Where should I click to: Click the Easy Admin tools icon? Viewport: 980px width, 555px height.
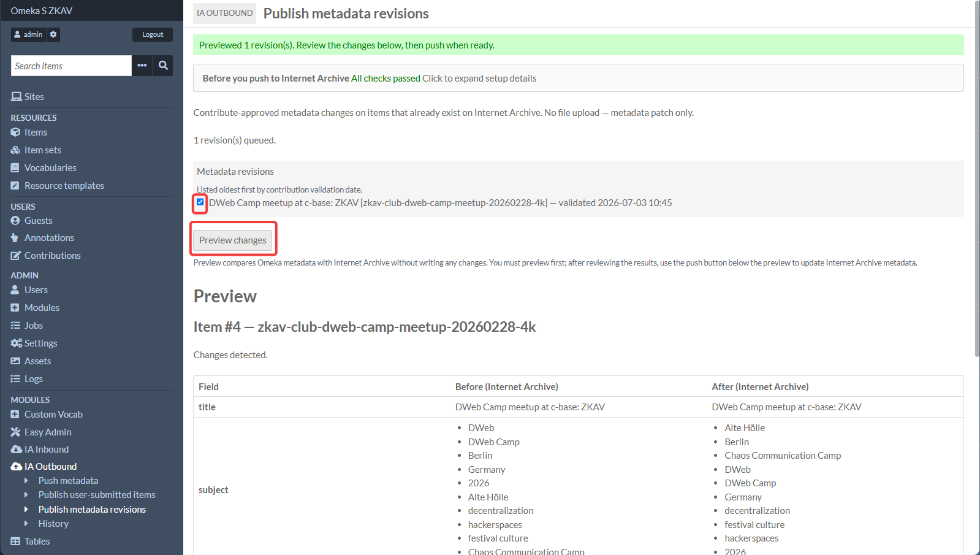[16, 432]
